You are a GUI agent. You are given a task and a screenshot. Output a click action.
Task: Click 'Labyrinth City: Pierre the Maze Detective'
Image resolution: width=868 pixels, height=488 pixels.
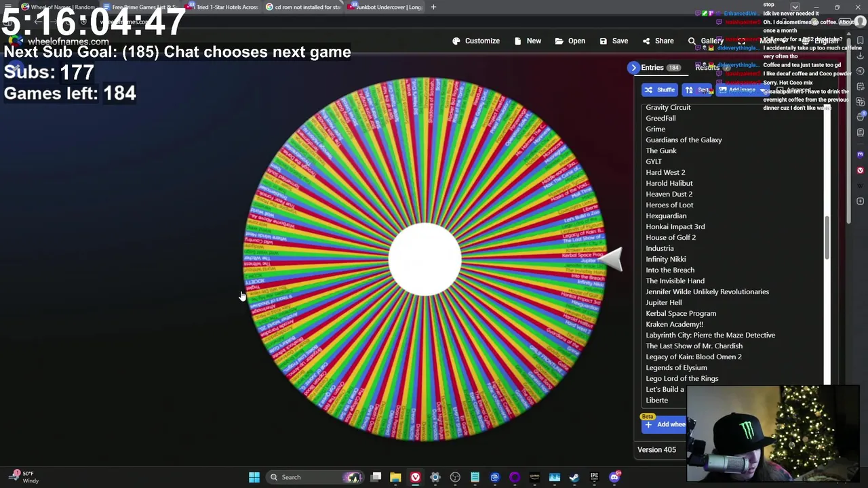(711, 335)
